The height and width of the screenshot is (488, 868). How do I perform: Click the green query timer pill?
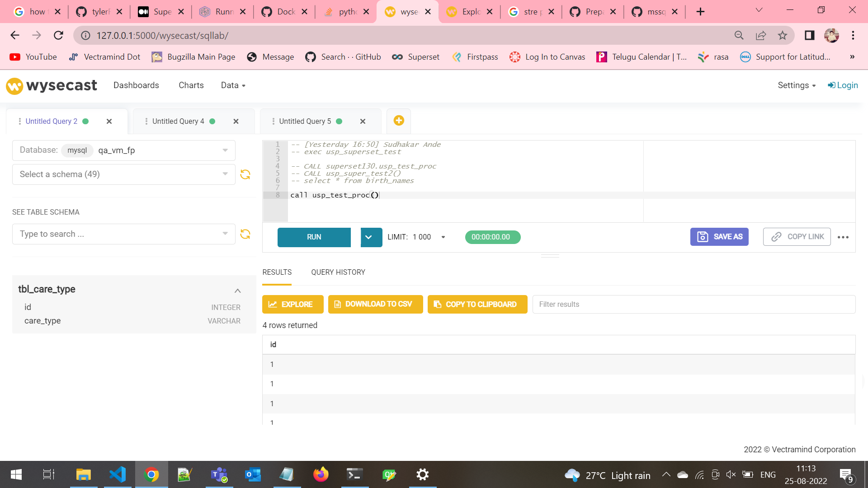click(492, 237)
